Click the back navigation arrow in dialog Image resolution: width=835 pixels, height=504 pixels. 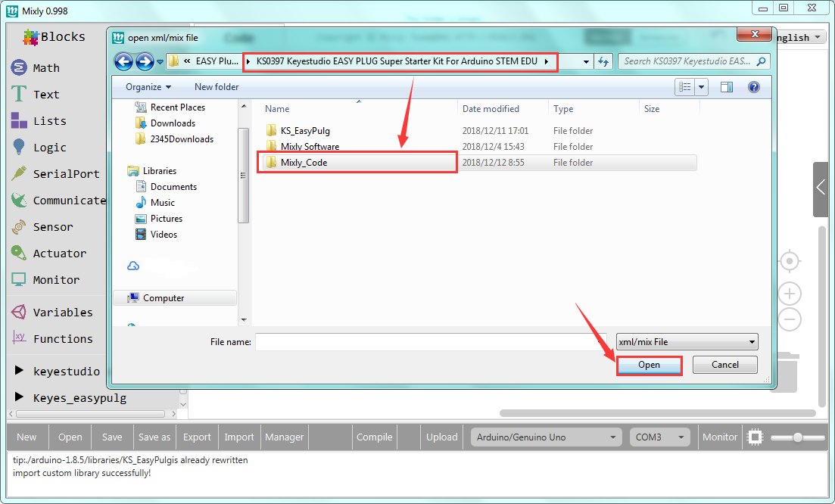pos(123,62)
